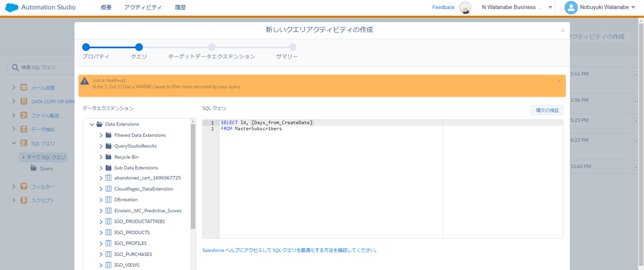Click the search magnifier icon in sidebar

[14, 68]
